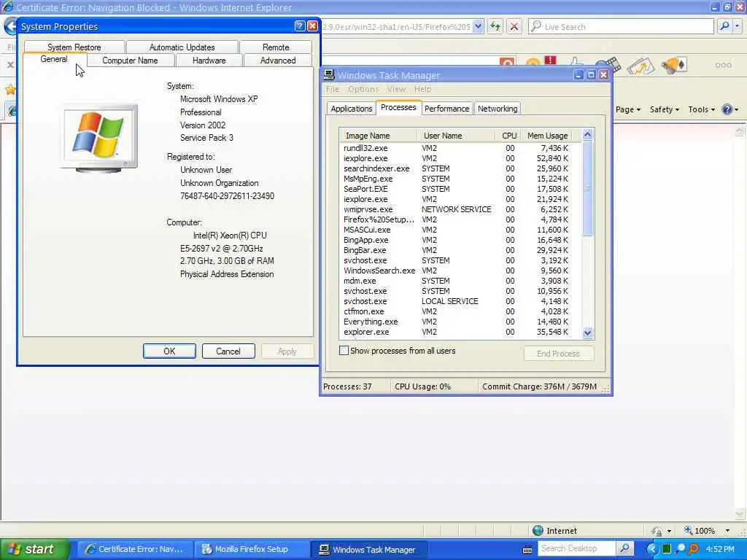This screenshot has height=560, width=747.
Task: Click the show hidden tray icons arrow
Action: point(653,549)
